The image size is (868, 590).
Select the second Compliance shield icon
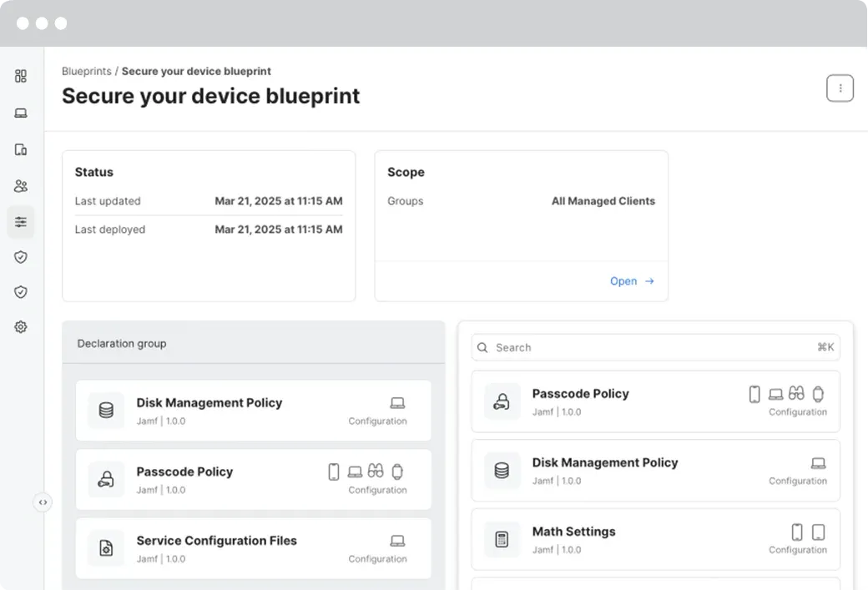(20, 292)
